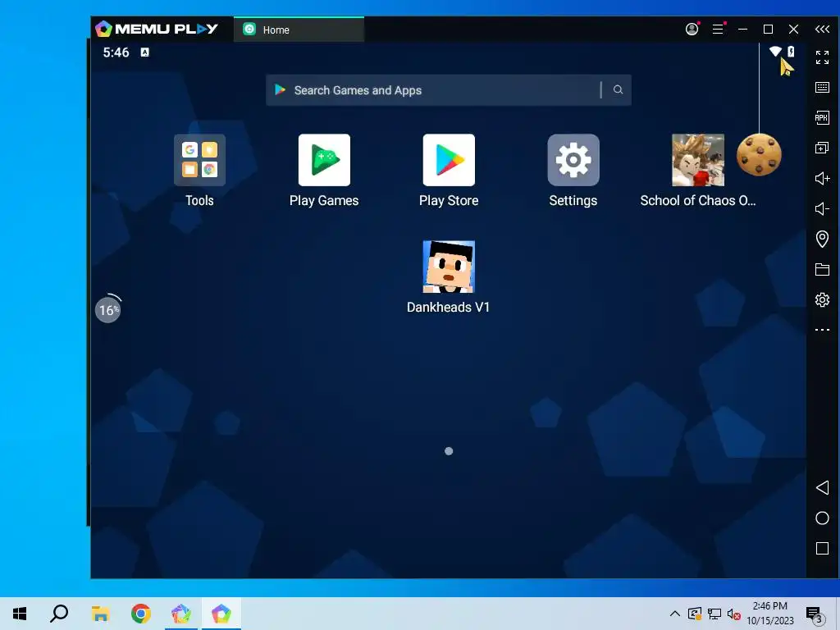Collapse the sidebar with triple chevron
Image resolution: width=840 pixels, height=630 pixels.
(x=822, y=29)
